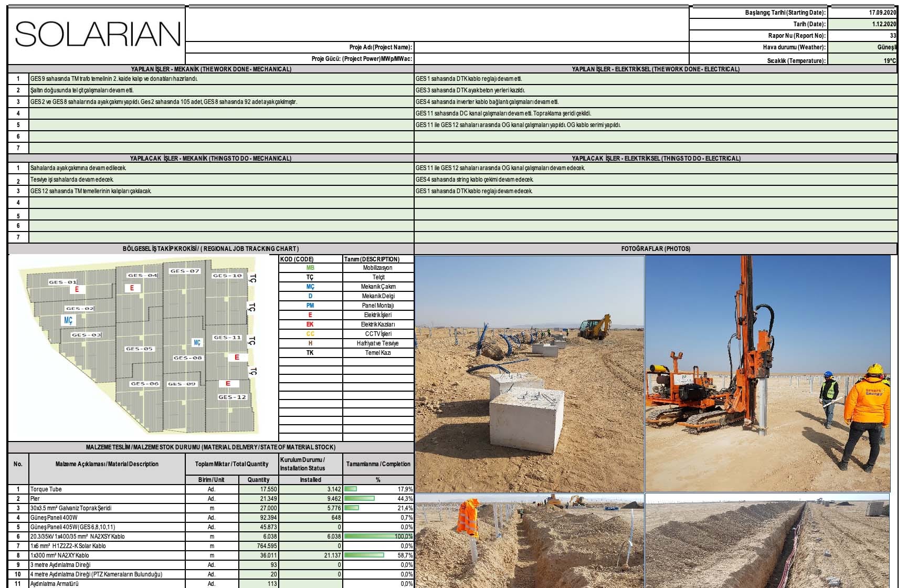
Task: Click the GES-01 label on the site map
Action: (x=62, y=282)
